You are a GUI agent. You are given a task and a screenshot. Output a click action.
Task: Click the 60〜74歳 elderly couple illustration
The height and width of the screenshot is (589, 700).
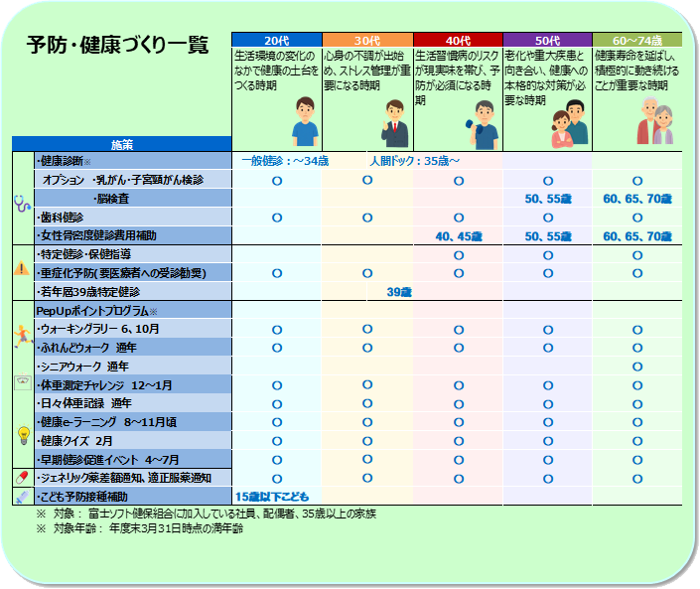pos(655,123)
